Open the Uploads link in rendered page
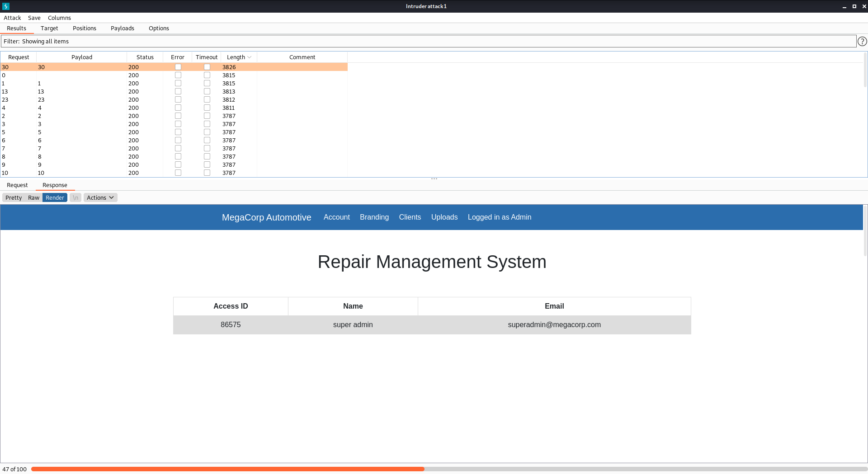 tap(444, 217)
